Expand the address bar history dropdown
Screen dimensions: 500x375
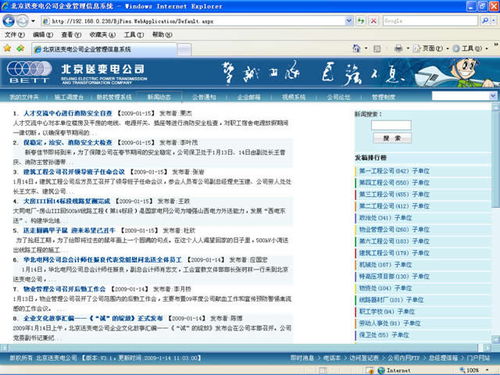click(x=349, y=21)
